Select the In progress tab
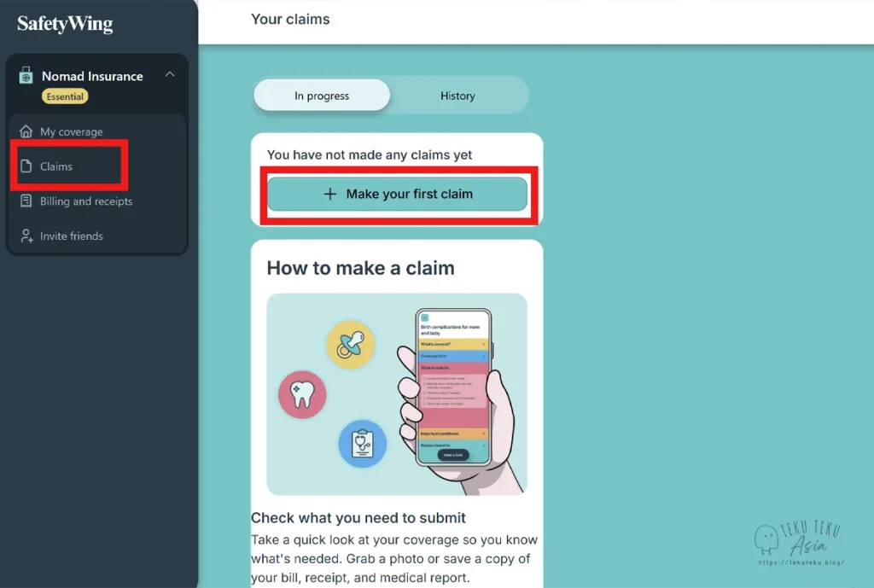The width and height of the screenshot is (874, 588). point(322,96)
